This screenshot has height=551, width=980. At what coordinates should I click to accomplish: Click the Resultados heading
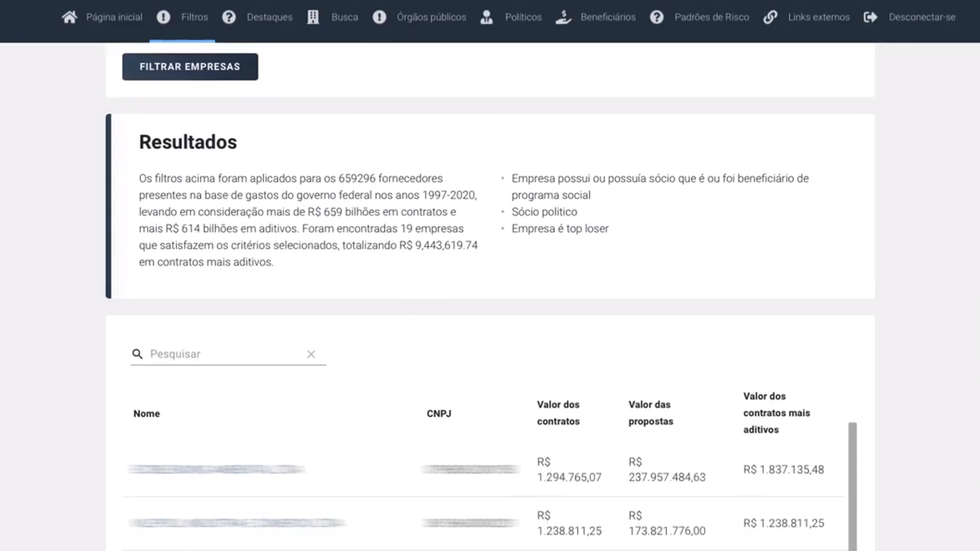tap(188, 142)
